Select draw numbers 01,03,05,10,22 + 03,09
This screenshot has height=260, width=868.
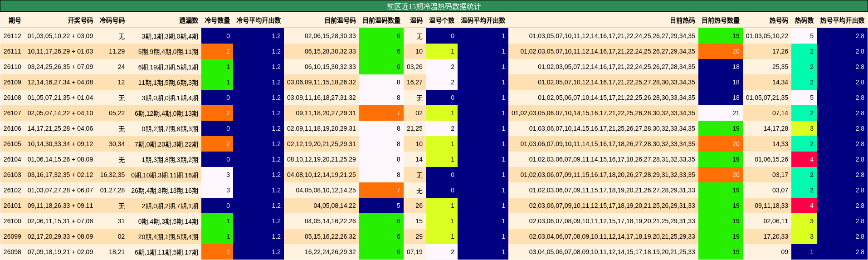click(60, 36)
